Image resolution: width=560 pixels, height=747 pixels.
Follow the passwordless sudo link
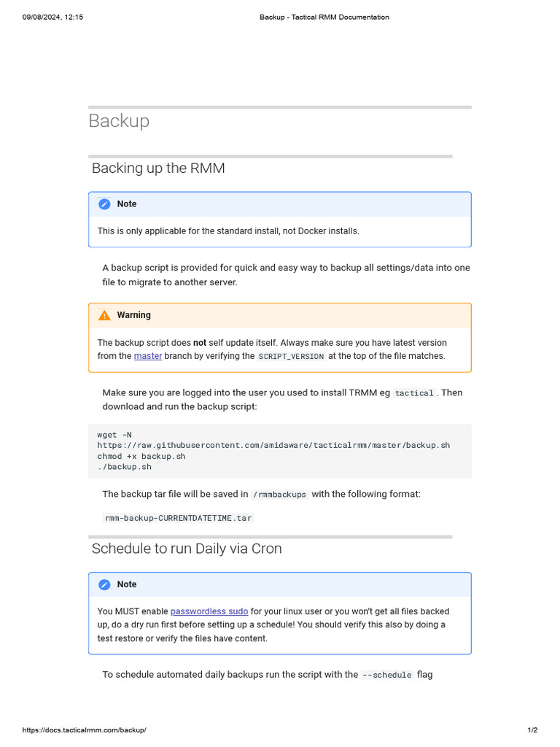coord(209,611)
